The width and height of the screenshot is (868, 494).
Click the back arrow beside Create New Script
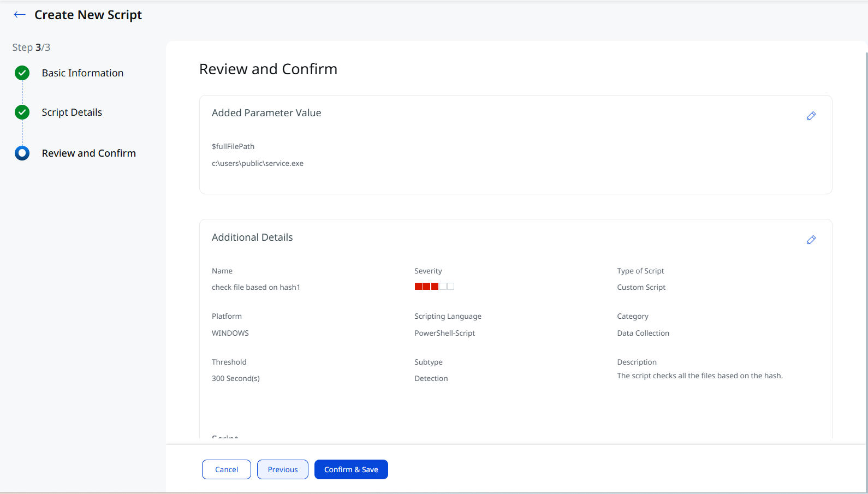[20, 15]
